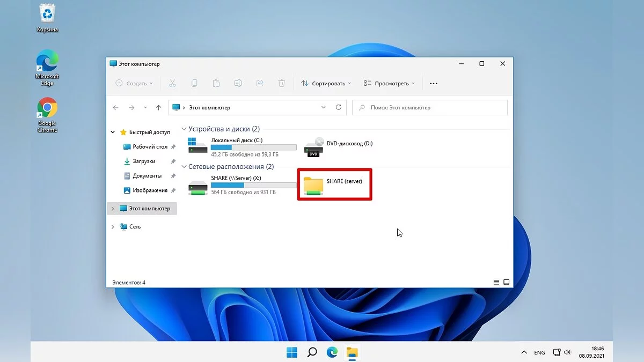Select the SHARE (server) network folder
Viewport: 644px width, 362px height.
click(334, 184)
